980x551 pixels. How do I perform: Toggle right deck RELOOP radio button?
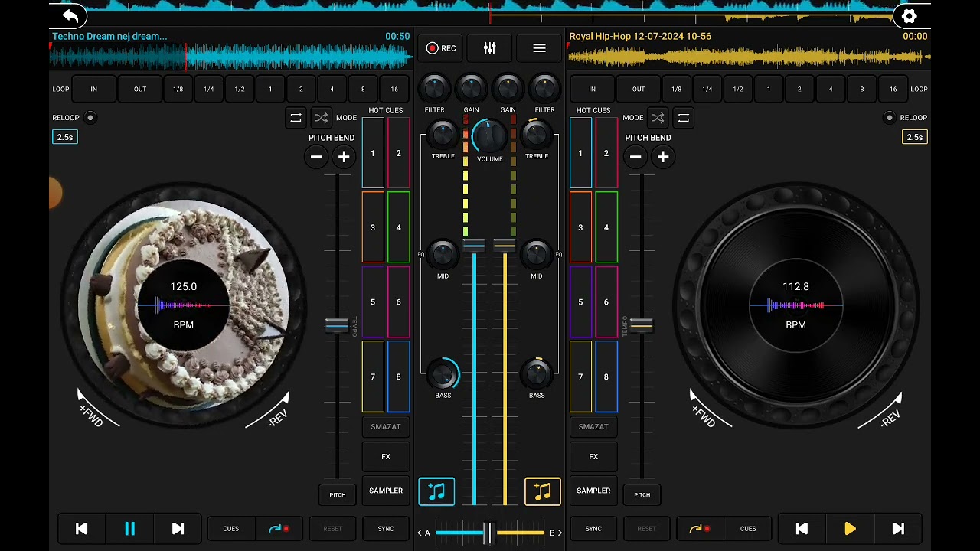click(x=889, y=118)
